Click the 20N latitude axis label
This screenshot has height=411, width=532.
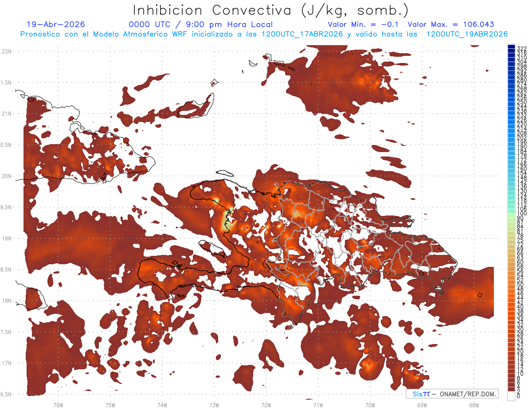pos(7,176)
